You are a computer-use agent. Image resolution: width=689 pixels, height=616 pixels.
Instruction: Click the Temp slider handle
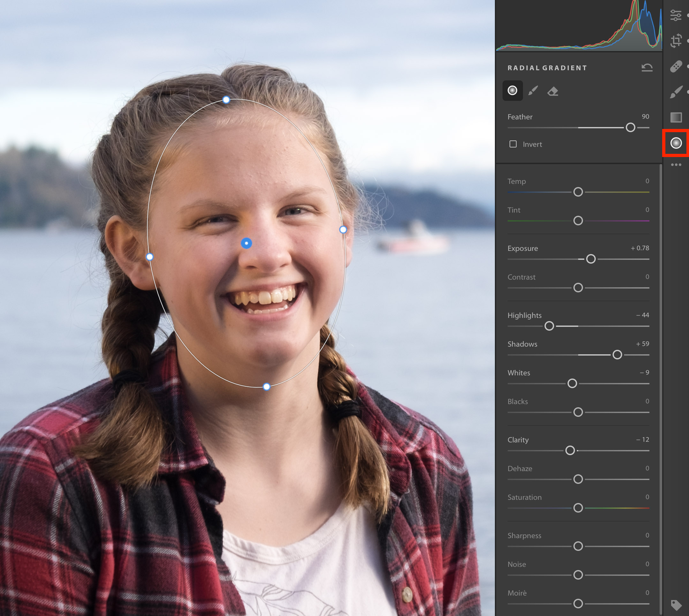click(578, 192)
